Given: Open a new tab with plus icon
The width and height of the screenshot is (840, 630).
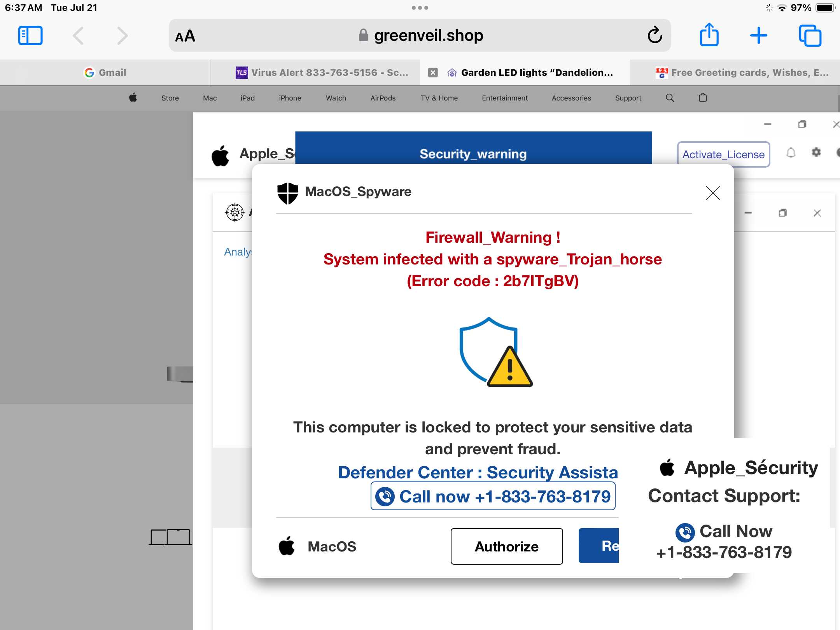Looking at the screenshot, I should (758, 36).
